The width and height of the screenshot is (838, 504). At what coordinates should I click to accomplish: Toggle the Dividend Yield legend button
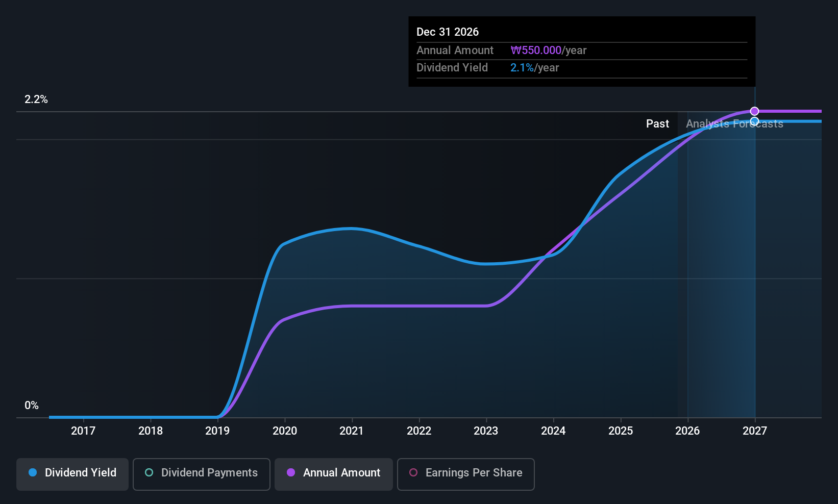72,474
